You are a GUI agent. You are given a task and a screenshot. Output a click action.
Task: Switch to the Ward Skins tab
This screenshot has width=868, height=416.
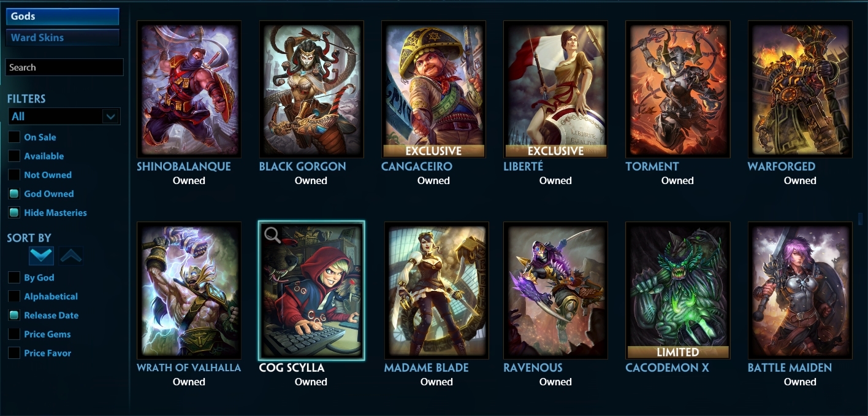click(x=63, y=37)
